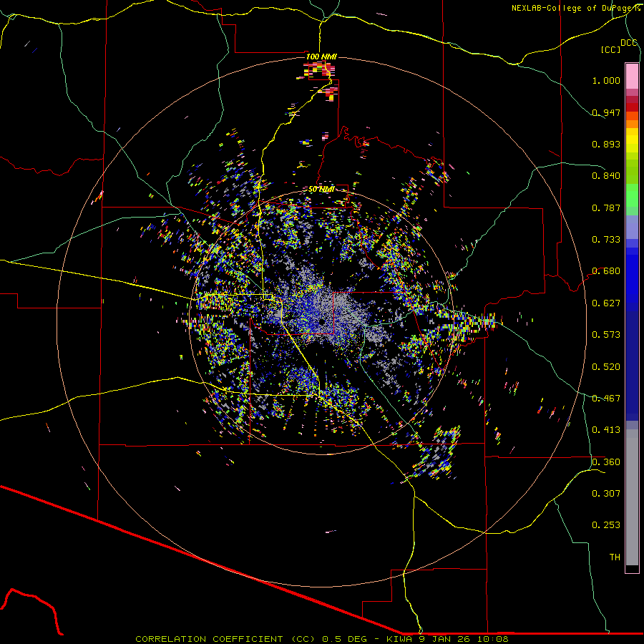Click the bright green segment of the color bar
Viewport: 644px width, 644px height.
(632, 195)
